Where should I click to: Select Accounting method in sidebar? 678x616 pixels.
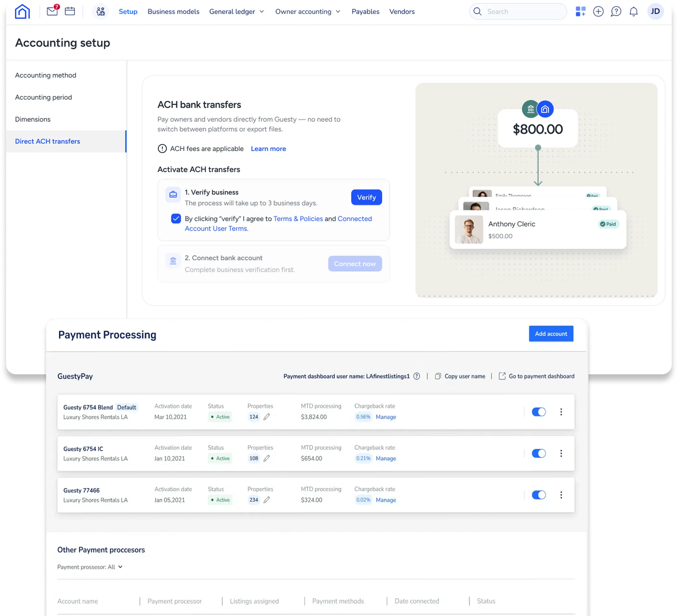(66, 75)
